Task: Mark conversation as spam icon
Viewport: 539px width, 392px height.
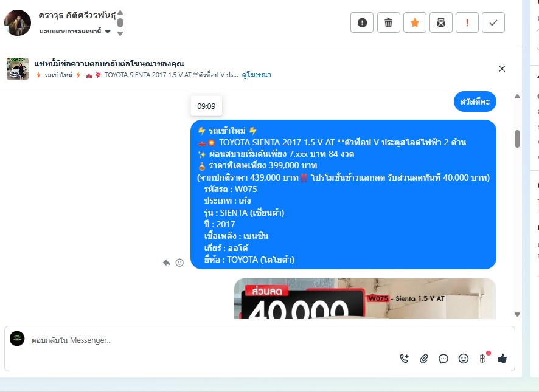Action: (361, 22)
